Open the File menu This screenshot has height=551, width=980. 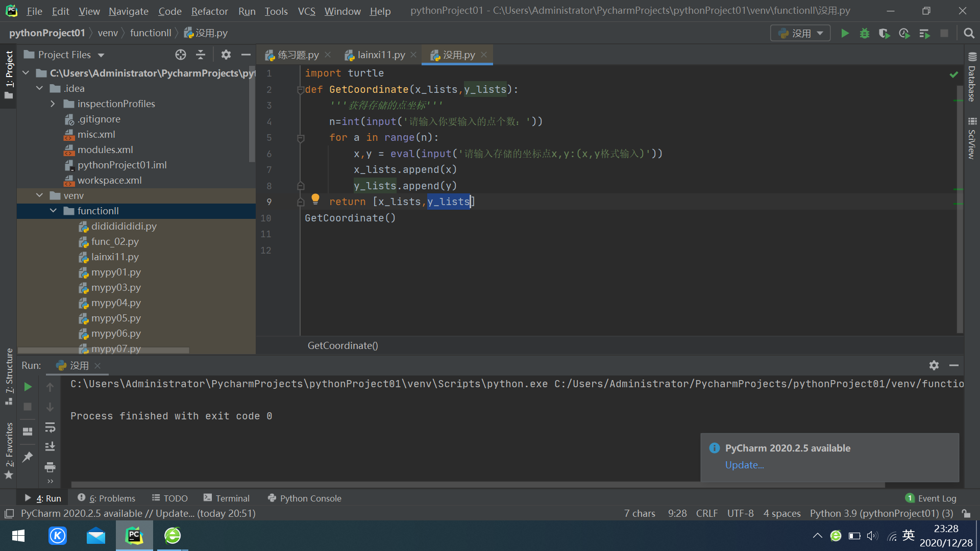(x=34, y=11)
